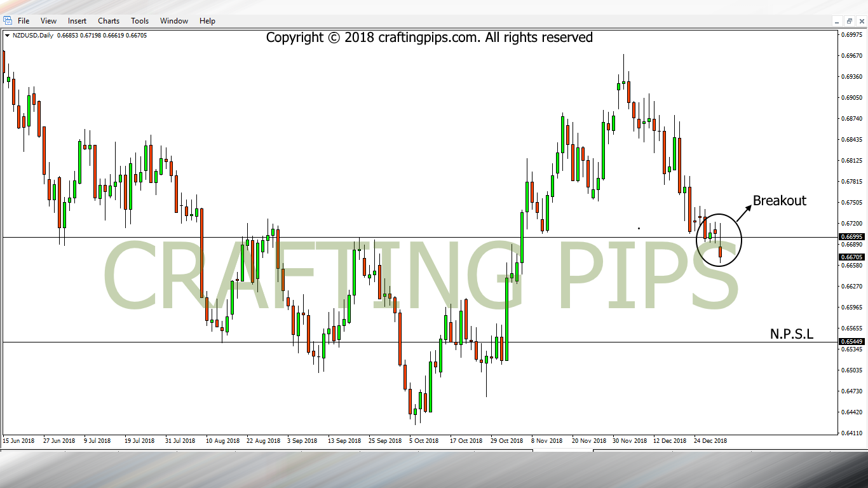Screen dimensions: 868x488
Task: Select the 'N.P.S.L' text label on the chart
Action: 792,334
